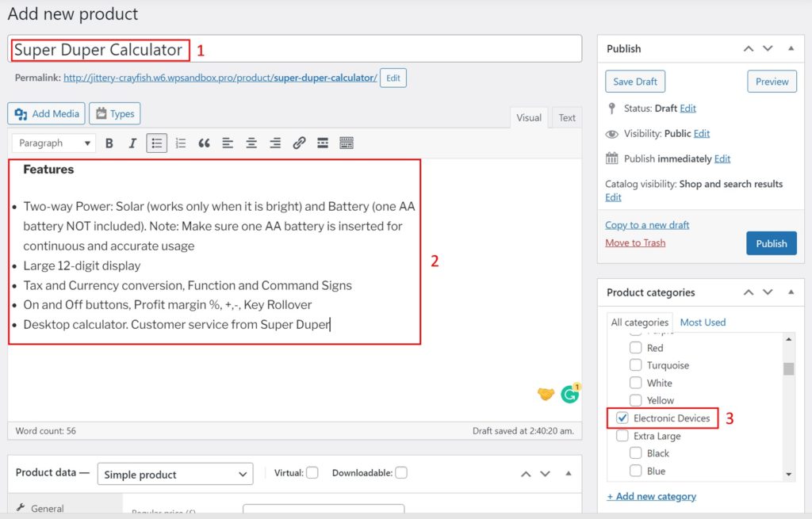Uncheck Electronic Devices category
Screen dimensions: 812x519
622,418
